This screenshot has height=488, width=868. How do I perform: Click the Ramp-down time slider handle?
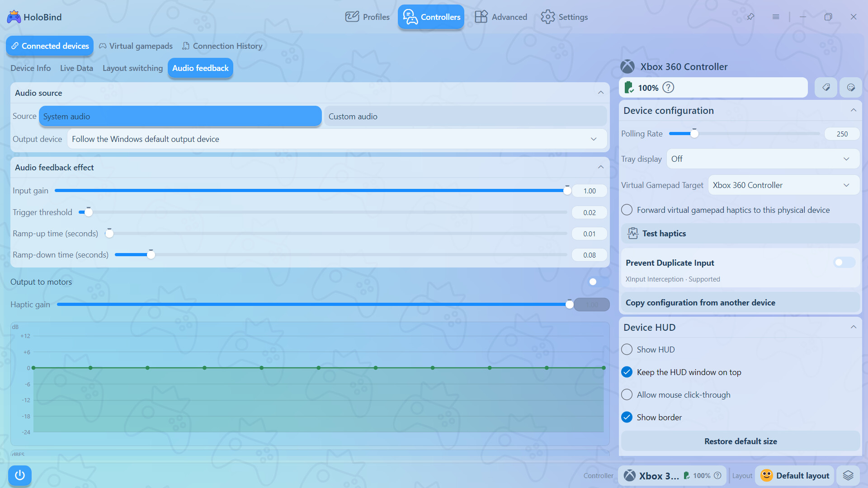pos(151,255)
